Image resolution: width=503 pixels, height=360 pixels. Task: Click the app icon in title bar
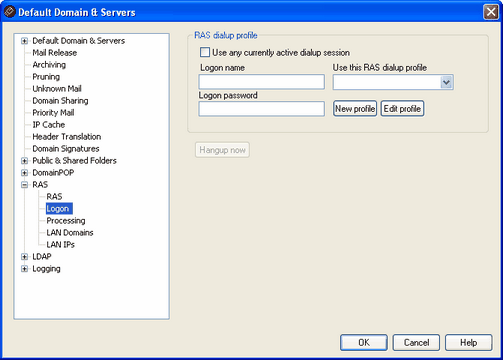pyautogui.click(x=10, y=12)
